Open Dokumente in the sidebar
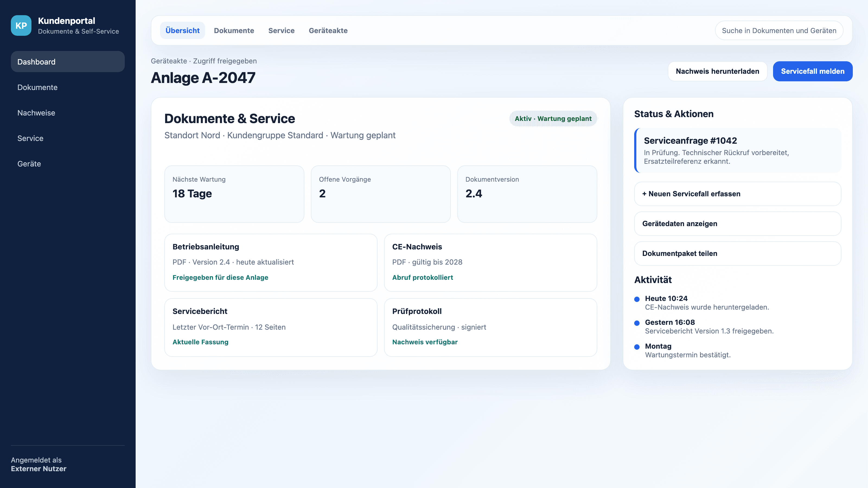Image resolution: width=868 pixels, height=488 pixels. (68, 87)
